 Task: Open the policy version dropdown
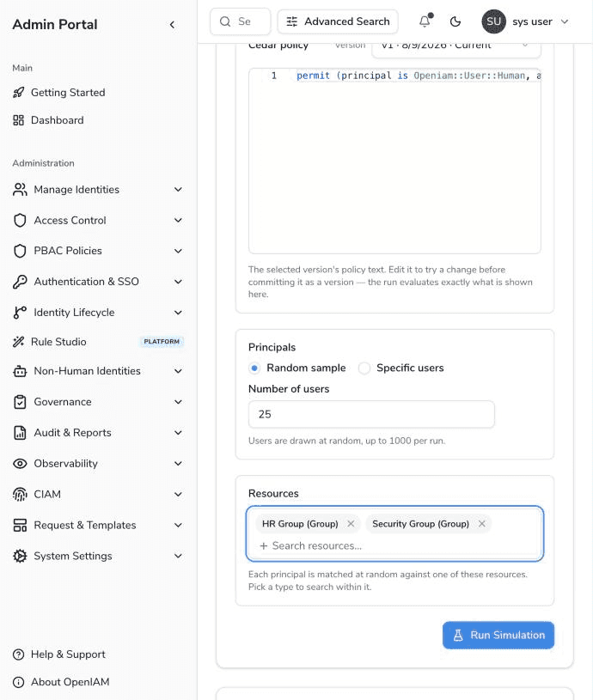(455, 48)
